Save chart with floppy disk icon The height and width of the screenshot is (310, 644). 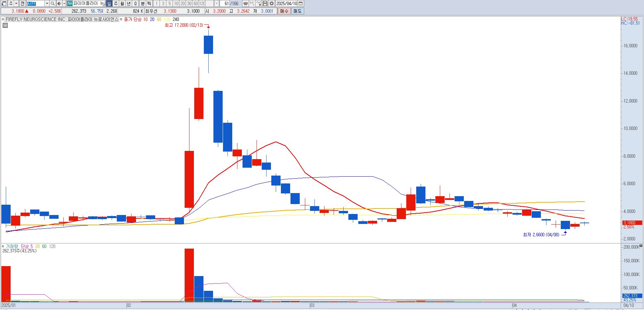[265, 3]
